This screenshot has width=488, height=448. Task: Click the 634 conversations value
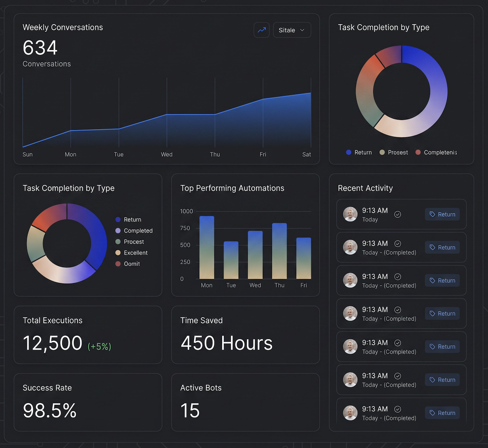[x=40, y=48]
